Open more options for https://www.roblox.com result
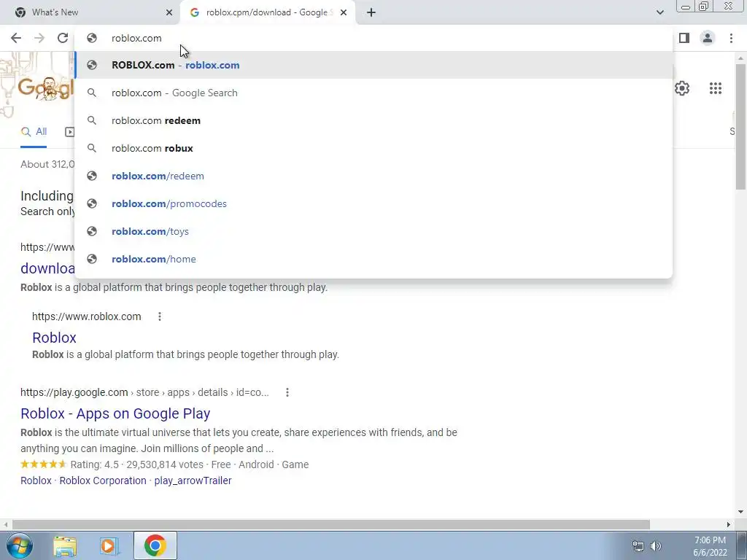This screenshot has height=560, width=747. pyautogui.click(x=160, y=316)
